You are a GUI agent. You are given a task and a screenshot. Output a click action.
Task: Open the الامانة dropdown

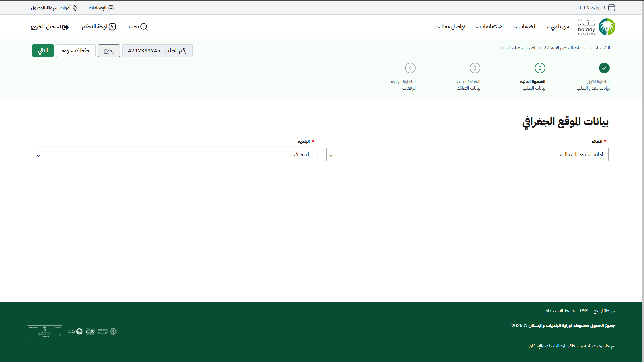coord(467,155)
